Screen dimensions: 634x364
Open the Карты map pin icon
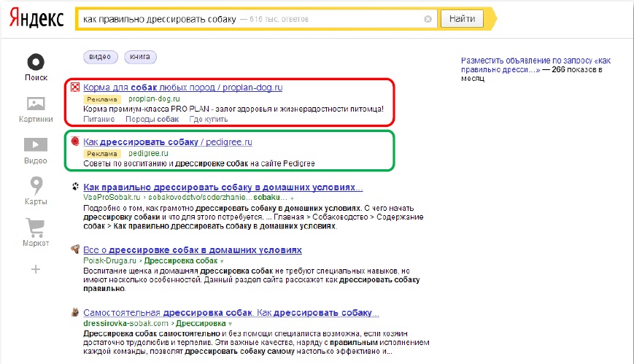click(x=36, y=185)
